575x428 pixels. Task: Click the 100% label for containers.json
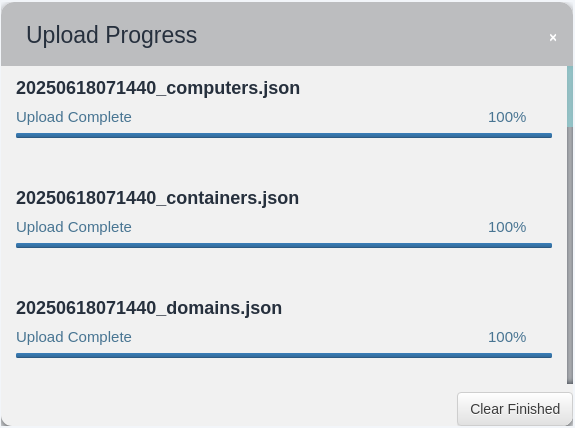(x=507, y=227)
